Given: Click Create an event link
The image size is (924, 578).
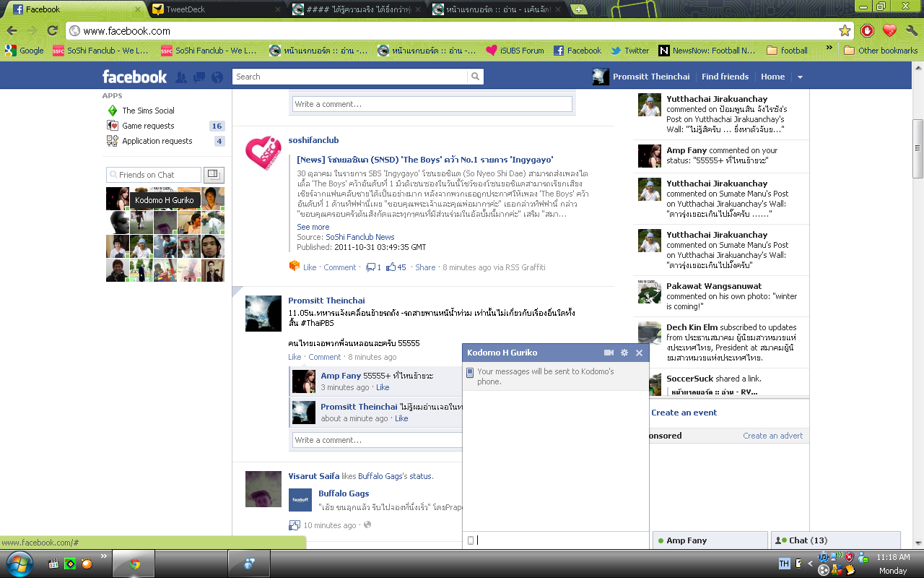Looking at the screenshot, I should coord(684,413).
